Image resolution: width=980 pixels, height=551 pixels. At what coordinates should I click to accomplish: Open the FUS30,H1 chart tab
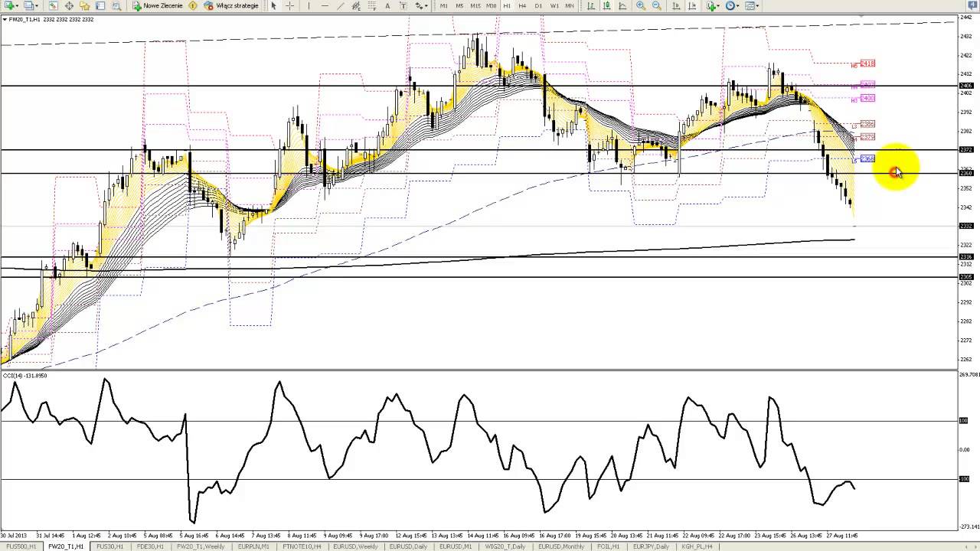(110, 546)
